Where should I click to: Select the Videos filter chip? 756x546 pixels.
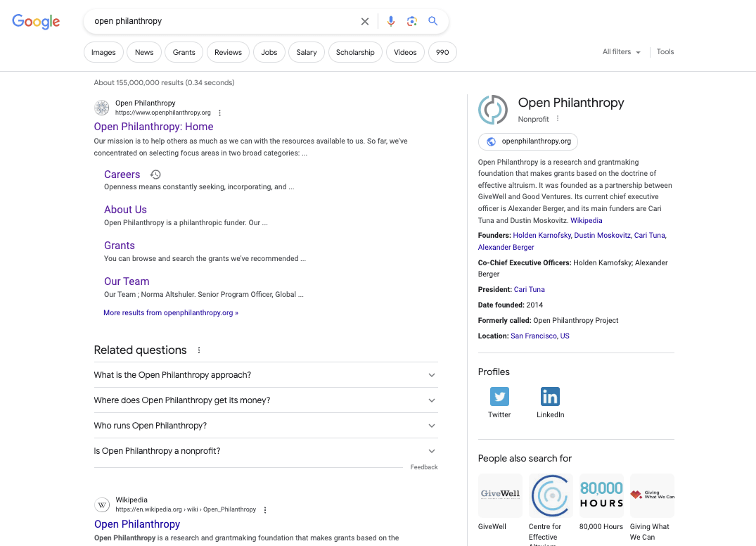coord(405,52)
